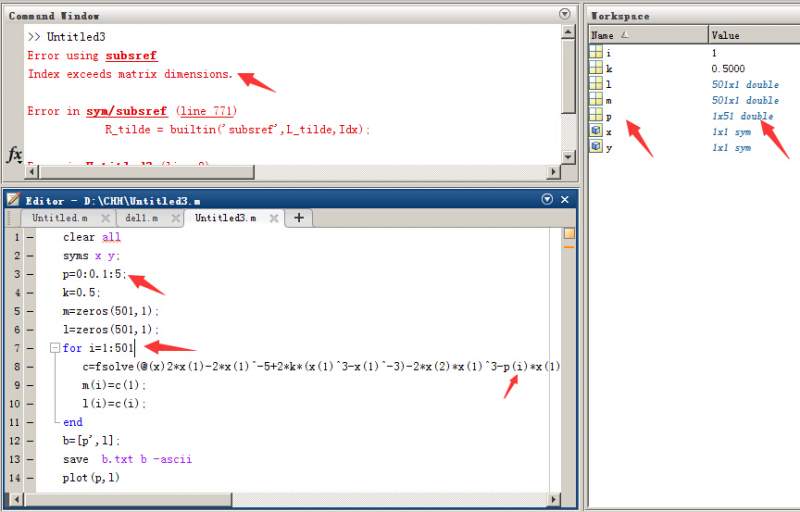Click the 'm(i)=c(1);' line
Viewport: 800px width, 512px height.
pos(114,385)
